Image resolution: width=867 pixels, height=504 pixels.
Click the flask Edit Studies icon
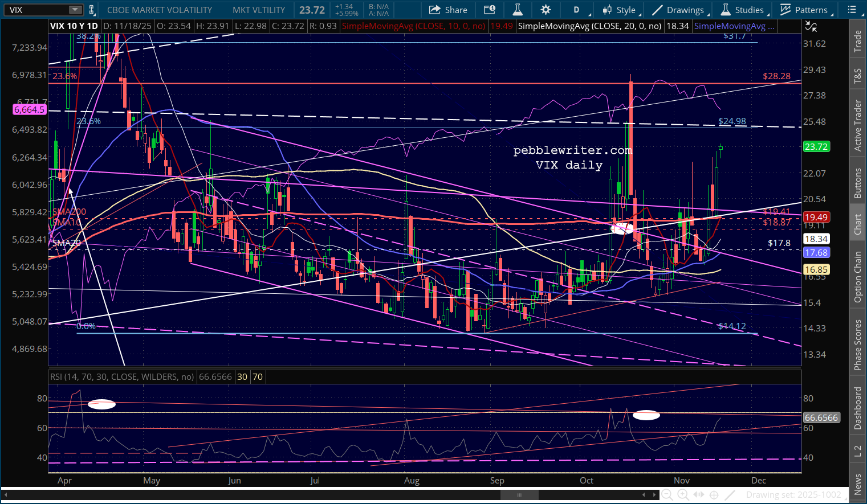(518, 10)
